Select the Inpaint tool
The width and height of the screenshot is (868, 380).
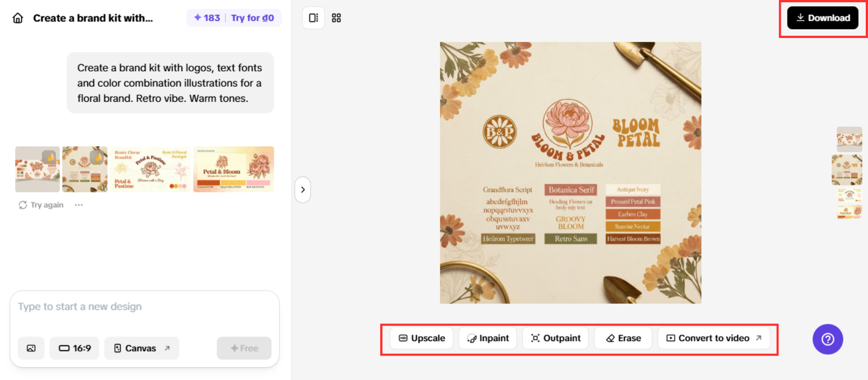pyautogui.click(x=488, y=338)
